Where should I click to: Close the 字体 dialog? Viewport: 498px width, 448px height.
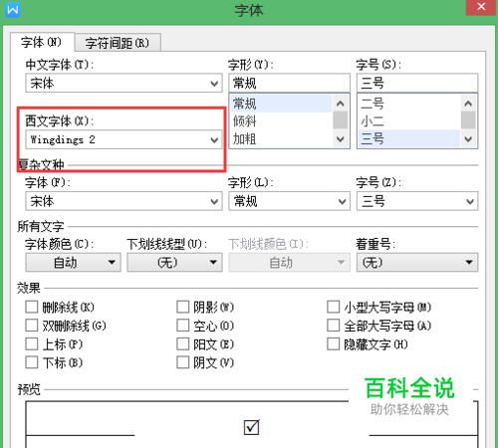point(481,7)
